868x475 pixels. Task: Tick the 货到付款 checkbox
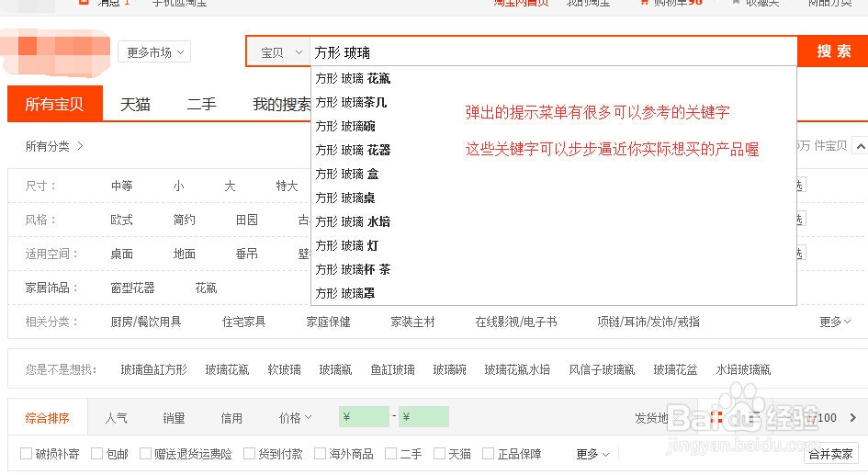(249, 454)
